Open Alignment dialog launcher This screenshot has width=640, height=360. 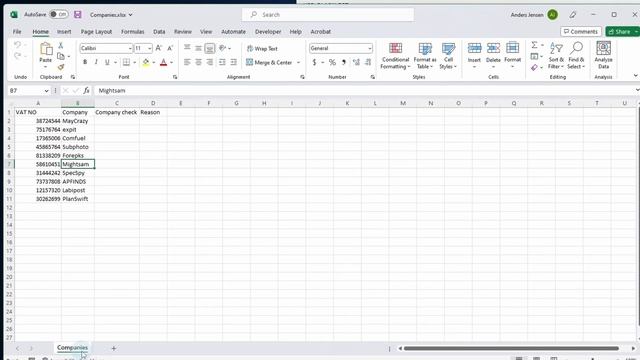point(302,77)
